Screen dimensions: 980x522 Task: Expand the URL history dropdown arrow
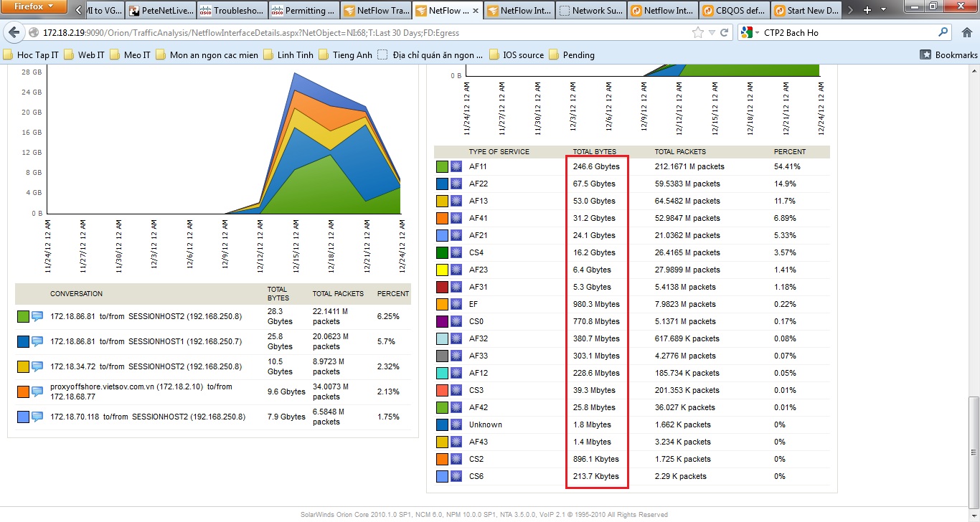712,32
